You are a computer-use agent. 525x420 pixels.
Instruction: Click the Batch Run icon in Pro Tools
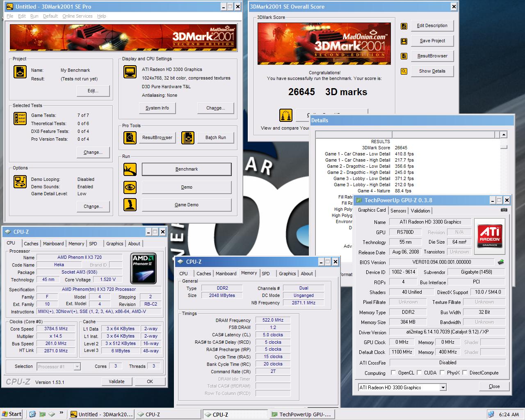coord(188,137)
